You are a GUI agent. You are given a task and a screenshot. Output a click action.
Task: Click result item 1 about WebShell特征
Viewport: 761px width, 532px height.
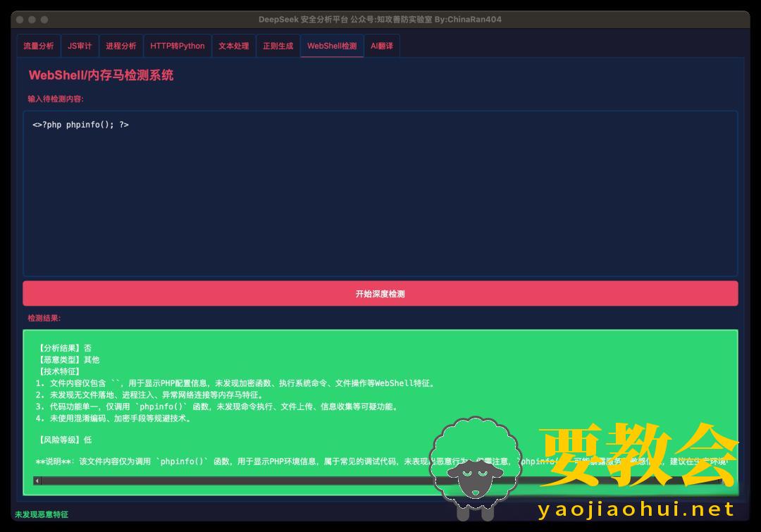[x=235, y=383]
